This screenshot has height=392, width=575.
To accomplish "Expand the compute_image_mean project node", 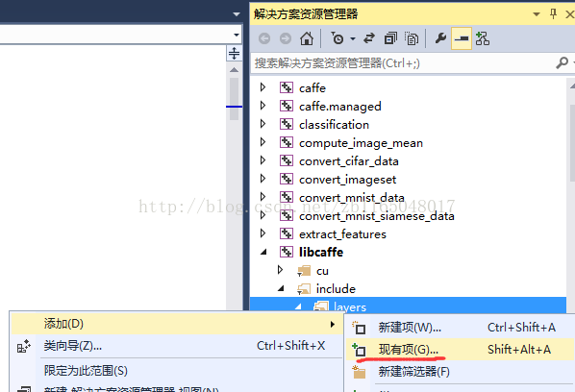I will click(x=262, y=142).
